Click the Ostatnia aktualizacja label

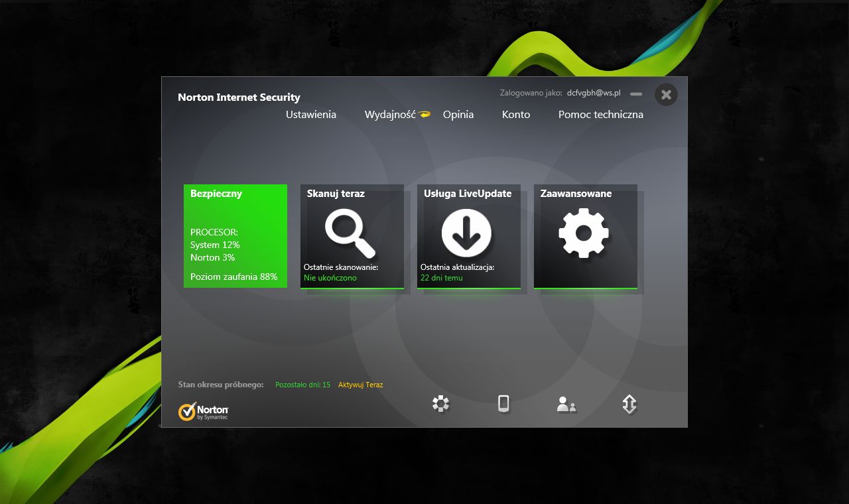pos(458,267)
